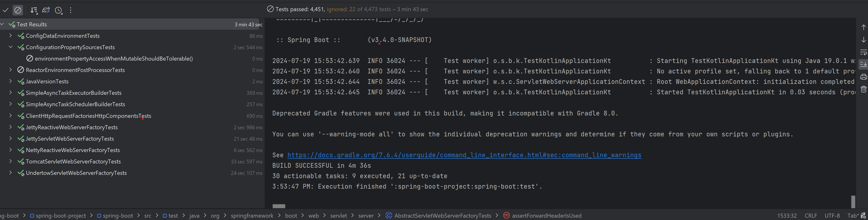This screenshot has height=220, width=868.
Task: Toggle show passed tests checkmark
Action: [5, 10]
